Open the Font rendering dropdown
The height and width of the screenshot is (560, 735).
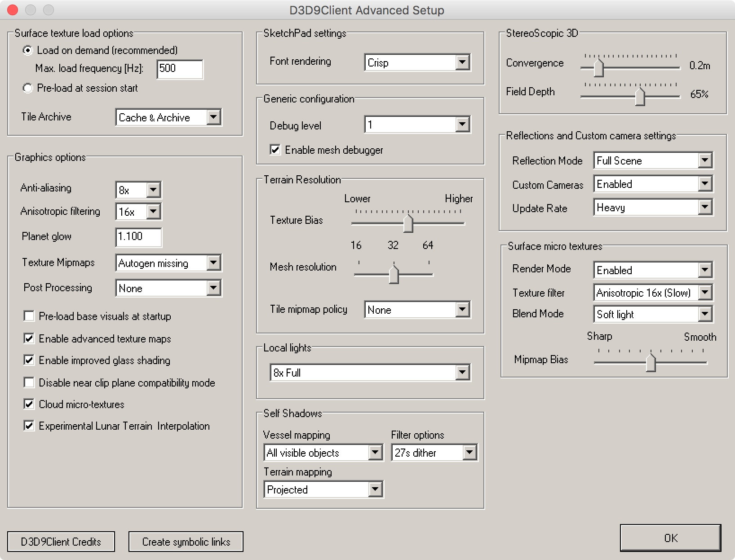pyautogui.click(x=417, y=62)
